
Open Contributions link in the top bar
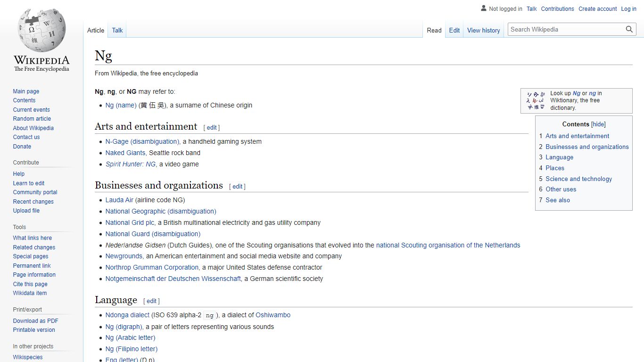coord(558,9)
